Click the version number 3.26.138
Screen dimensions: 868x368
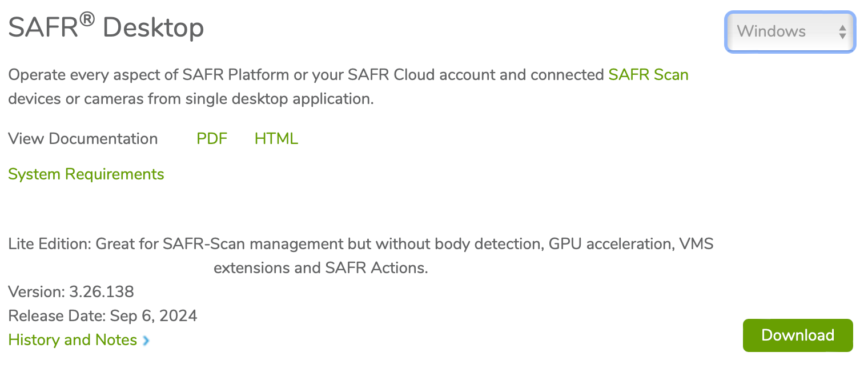pos(102,292)
